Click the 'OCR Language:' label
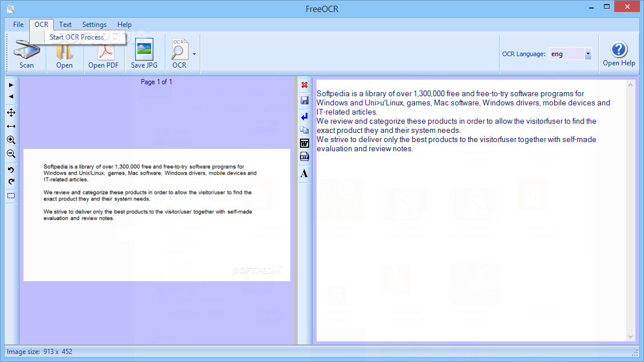The image size is (644, 362). tap(524, 54)
